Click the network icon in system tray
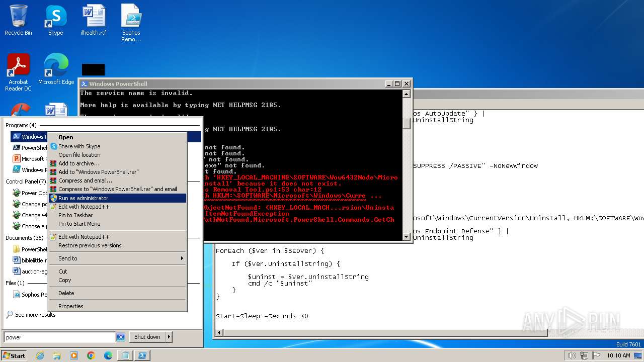Viewport: 644px width, 362px height. (x=584, y=355)
